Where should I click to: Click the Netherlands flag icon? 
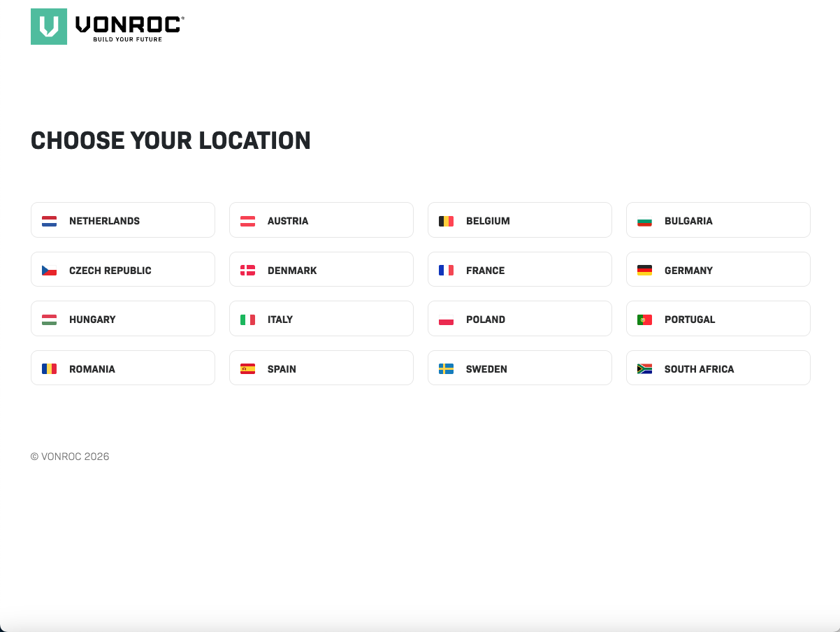coord(49,221)
